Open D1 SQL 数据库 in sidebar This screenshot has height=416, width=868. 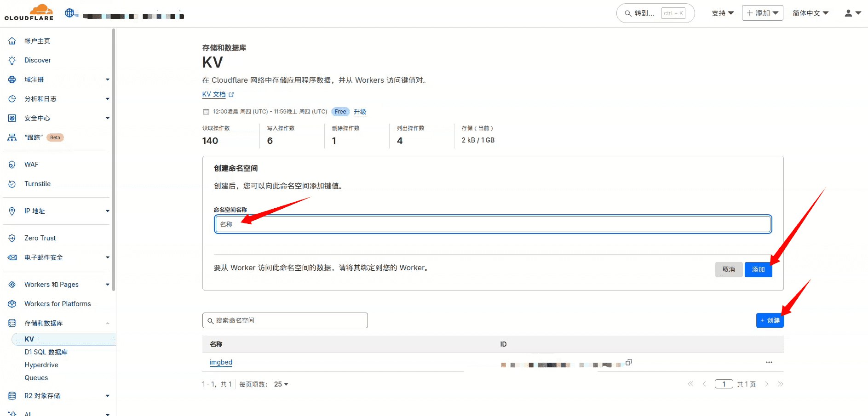(46, 352)
